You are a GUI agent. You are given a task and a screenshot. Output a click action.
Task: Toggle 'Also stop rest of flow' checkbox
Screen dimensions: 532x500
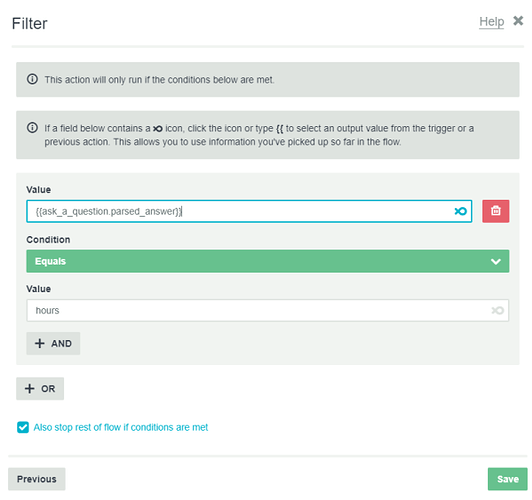[23, 427]
